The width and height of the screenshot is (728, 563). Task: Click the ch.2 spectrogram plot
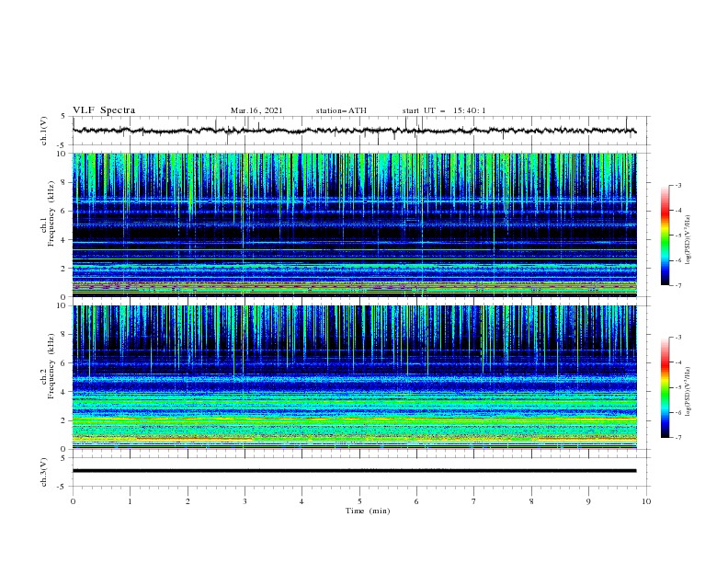coord(355,377)
